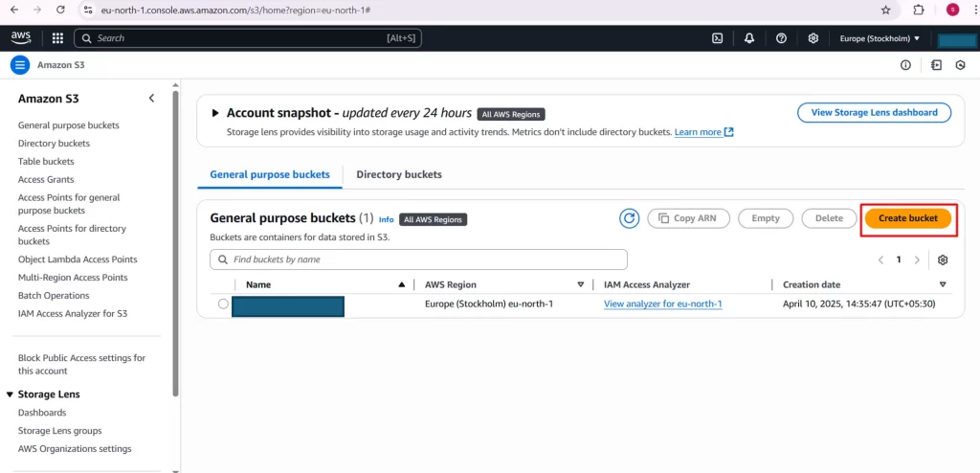Open IAM Access Analyzer for S3
The width and height of the screenshot is (980, 473).
[x=73, y=313]
